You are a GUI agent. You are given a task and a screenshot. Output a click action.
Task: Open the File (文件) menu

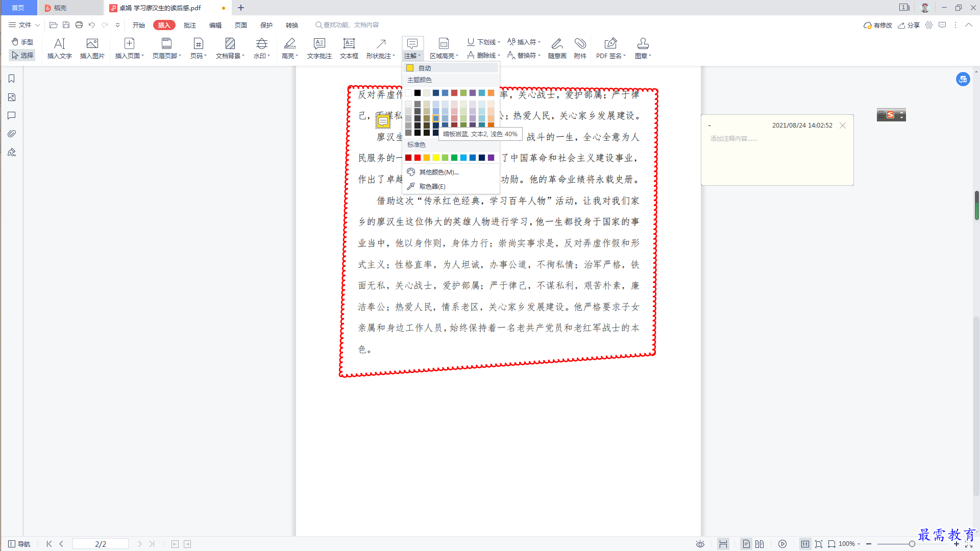24,25
